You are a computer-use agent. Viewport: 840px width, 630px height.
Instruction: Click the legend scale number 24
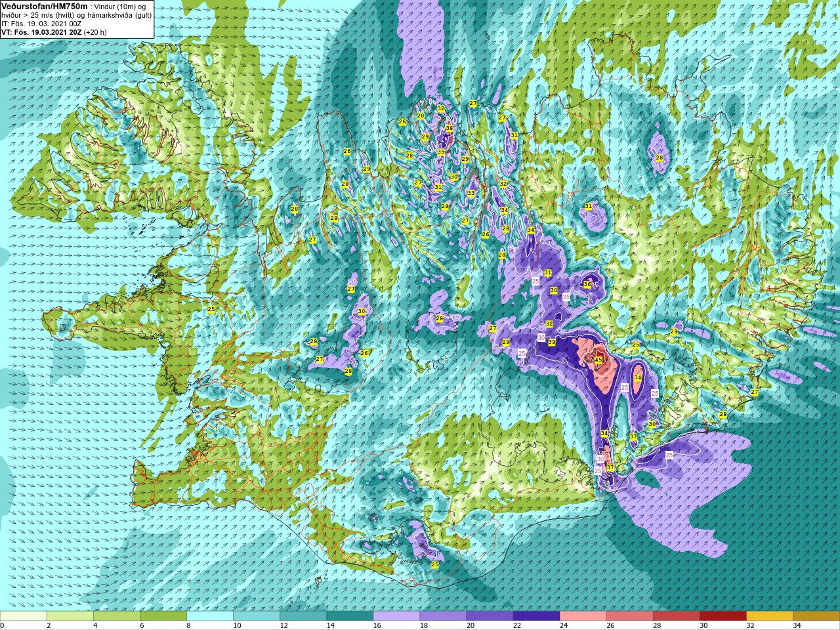pyautogui.click(x=564, y=625)
